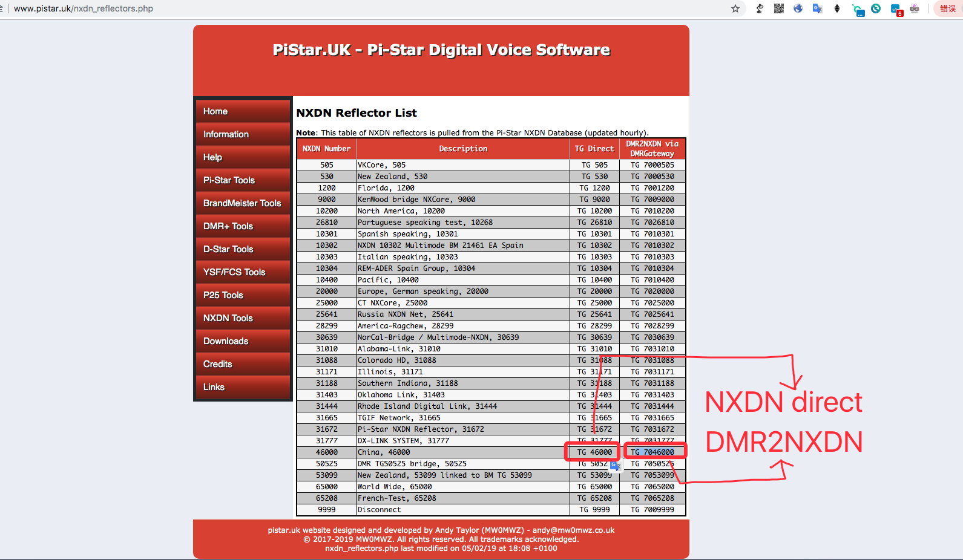Screen dimensions: 963x560
Task: Click the 'World Wide, 65000' cell
Action: pos(463,487)
